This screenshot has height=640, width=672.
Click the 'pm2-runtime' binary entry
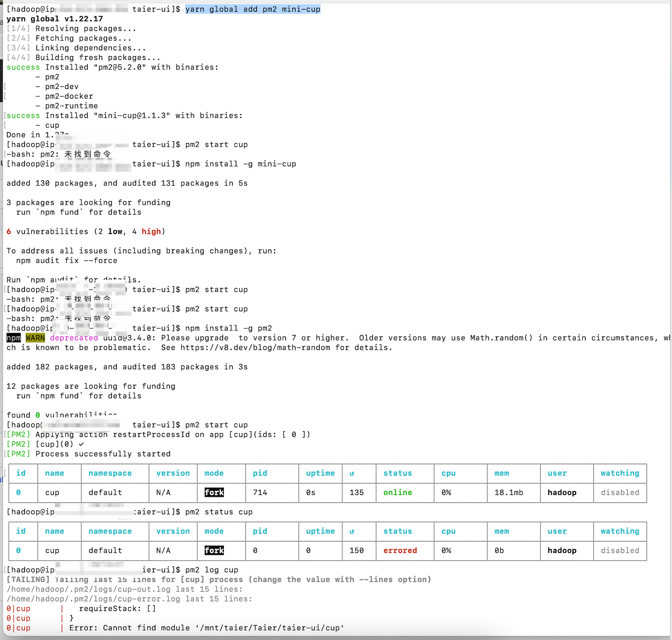click(x=71, y=106)
